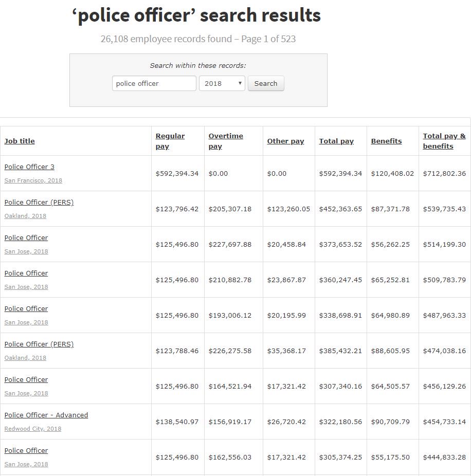Select total pay value $360,247.45
The height and width of the screenshot is (476, 471).
[340, 280]
